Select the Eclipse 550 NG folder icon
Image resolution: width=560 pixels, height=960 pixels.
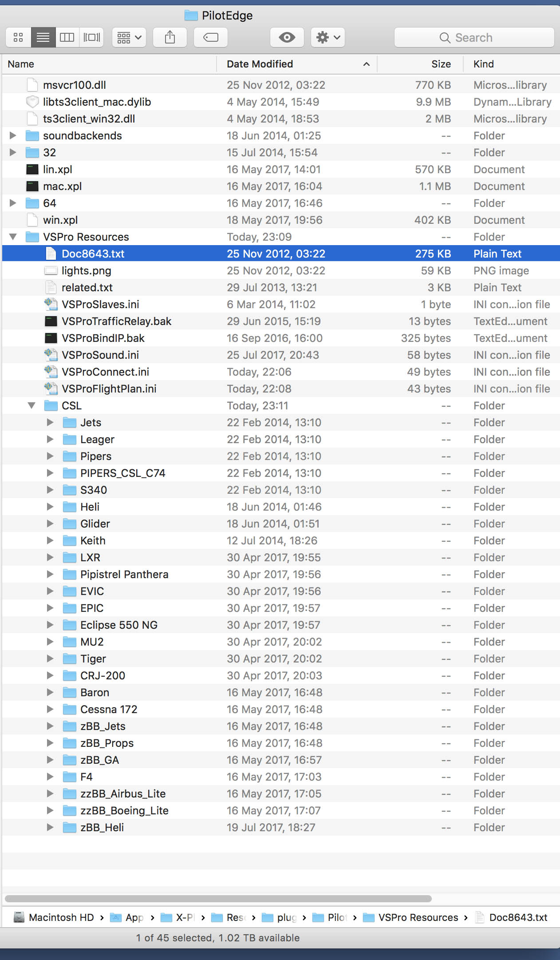[x=70, y=625]
